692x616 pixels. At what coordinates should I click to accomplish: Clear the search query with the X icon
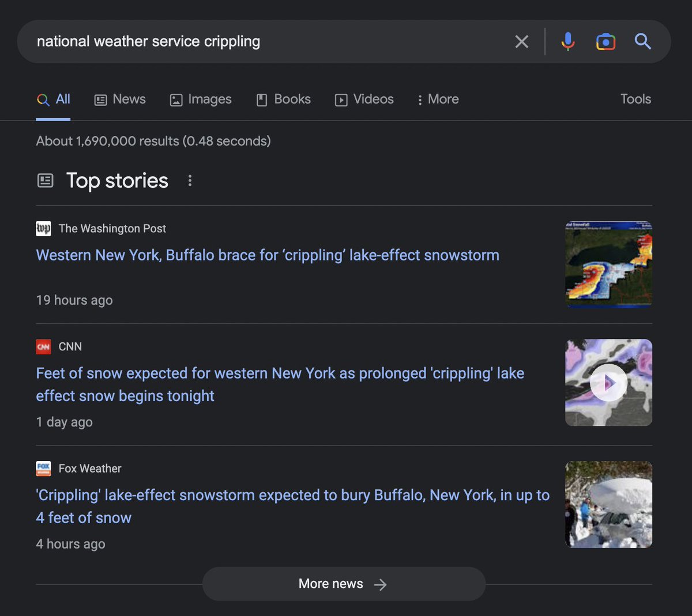[521, 41]
